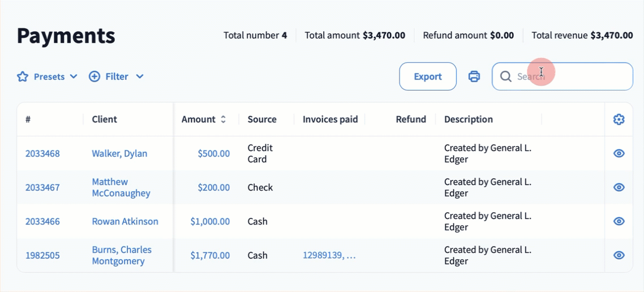Open client Walker, Dylan link
Screen dimensions: 644x292
[x=119, y=153]
